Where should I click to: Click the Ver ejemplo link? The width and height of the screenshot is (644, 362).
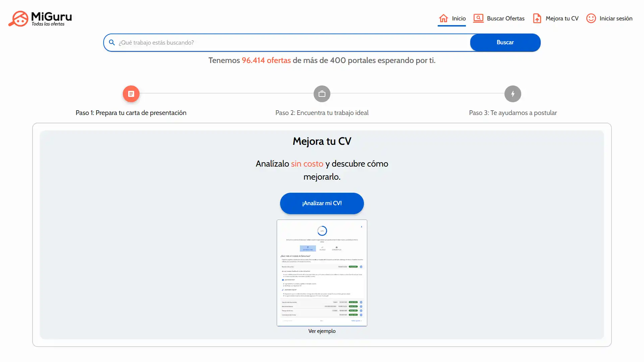tap(322, 331)
